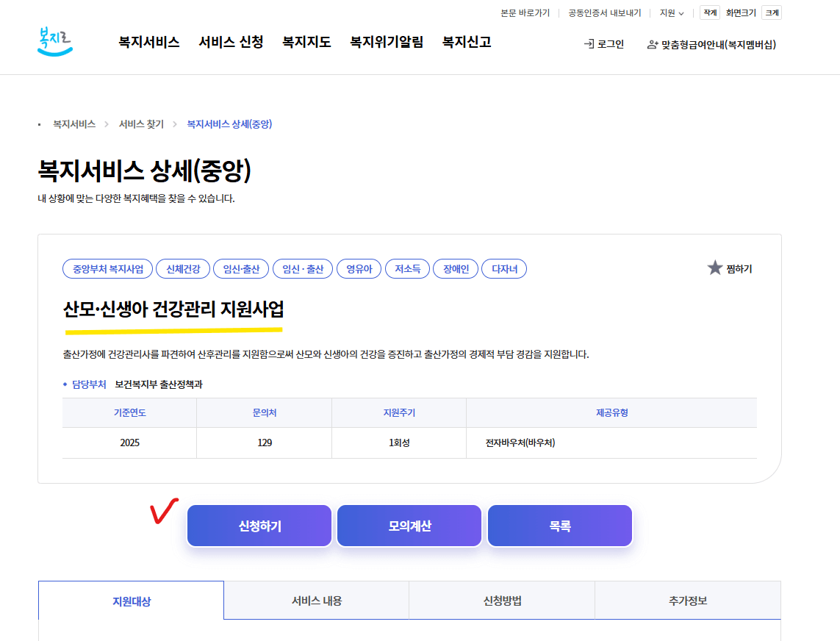Image resolution: width=840 pixels, height=641 pixels.
Task: Open breadcrumb link 복지서비스 상세(중앙)
Action: click(x=229, y=124)
